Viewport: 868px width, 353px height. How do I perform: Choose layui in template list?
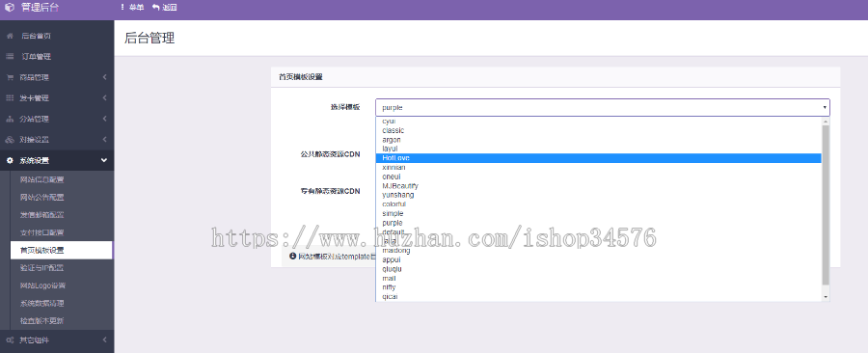tap(598, 149)
